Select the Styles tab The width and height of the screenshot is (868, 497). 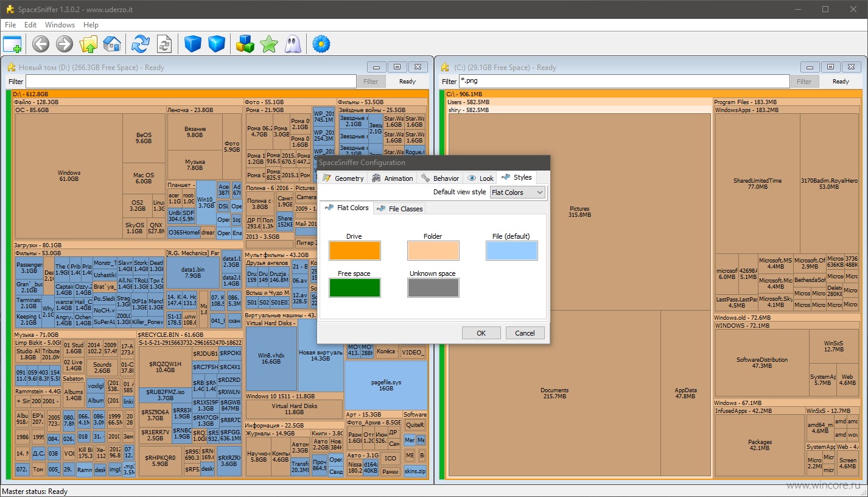(x=517, y=177)
